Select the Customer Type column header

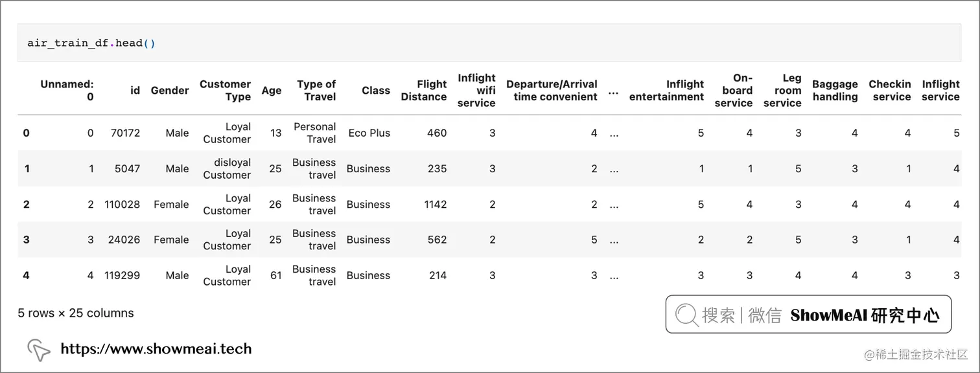pos(225,91)
